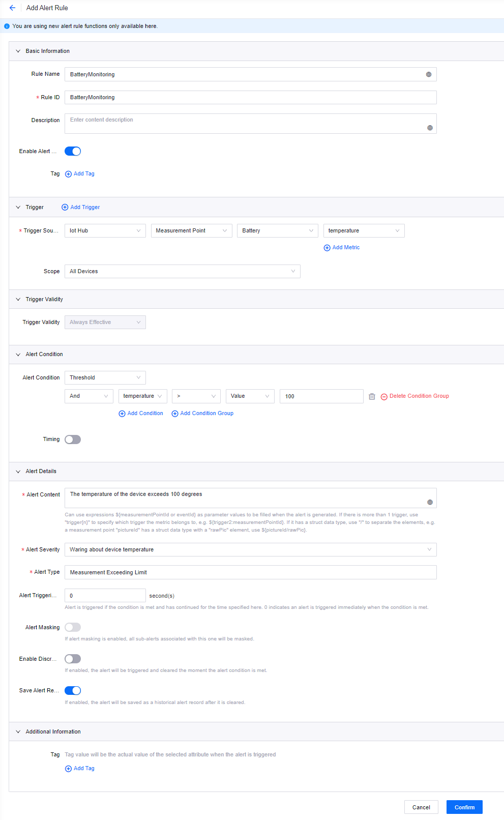Viewport: 504px width, 820px height.
Task: Click the Cancel button
Action: coord(421,807)
